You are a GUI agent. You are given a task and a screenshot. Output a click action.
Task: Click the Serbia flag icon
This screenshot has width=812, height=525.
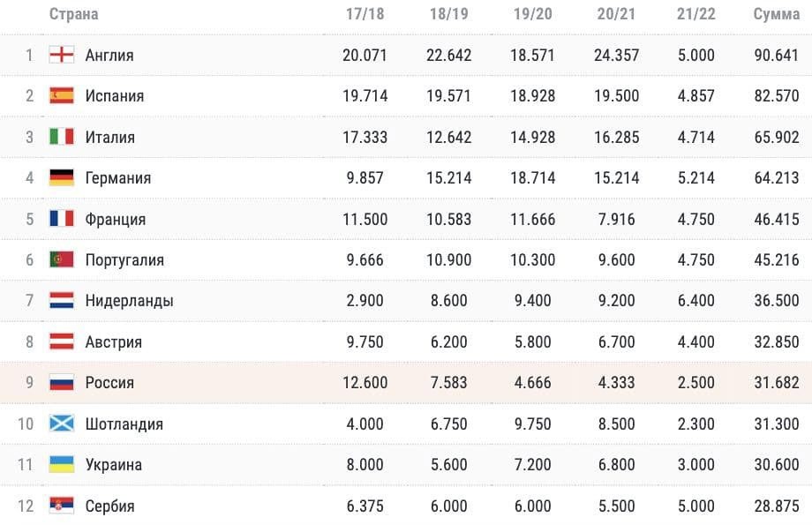[x=62, y=505]
